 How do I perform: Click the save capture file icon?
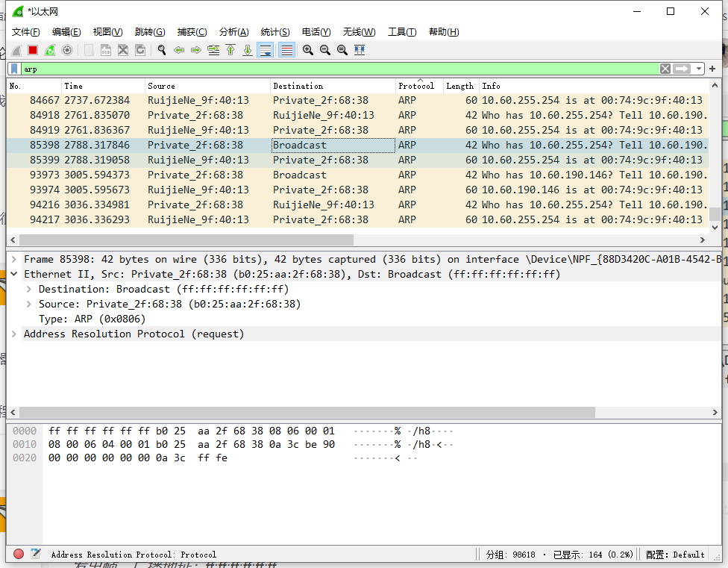pyautogui.click(x=106, y=50)
